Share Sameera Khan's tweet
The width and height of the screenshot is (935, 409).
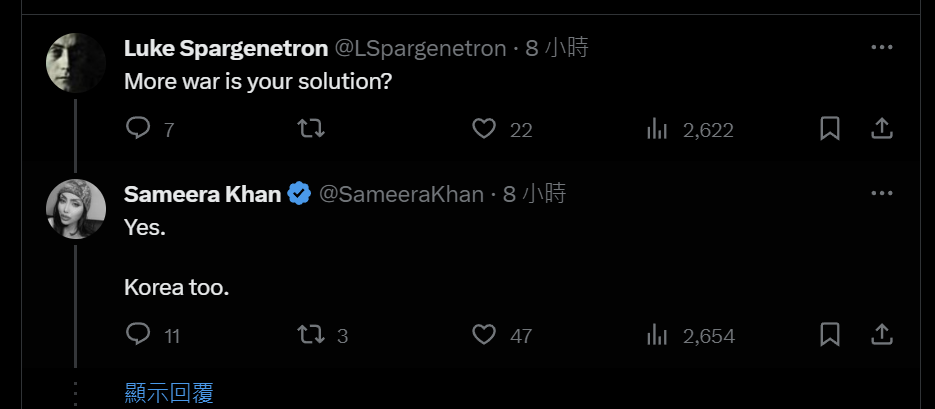[x=881, y=335]
